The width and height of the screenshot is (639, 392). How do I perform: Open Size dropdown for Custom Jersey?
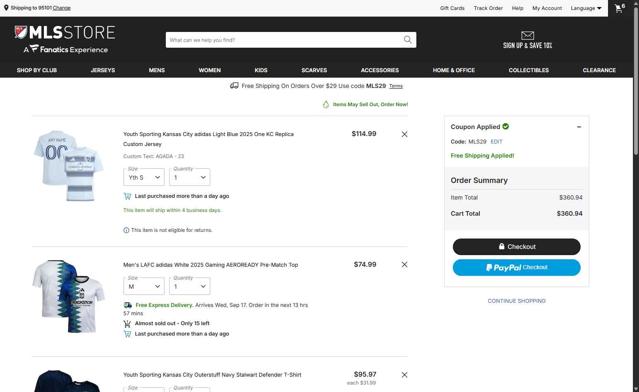tap(144, 177)
